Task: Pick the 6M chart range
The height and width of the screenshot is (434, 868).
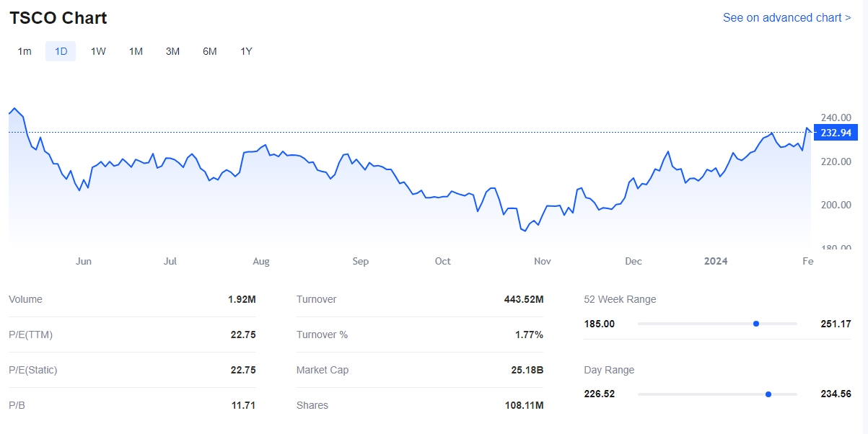Action: [x=209, y=51]
